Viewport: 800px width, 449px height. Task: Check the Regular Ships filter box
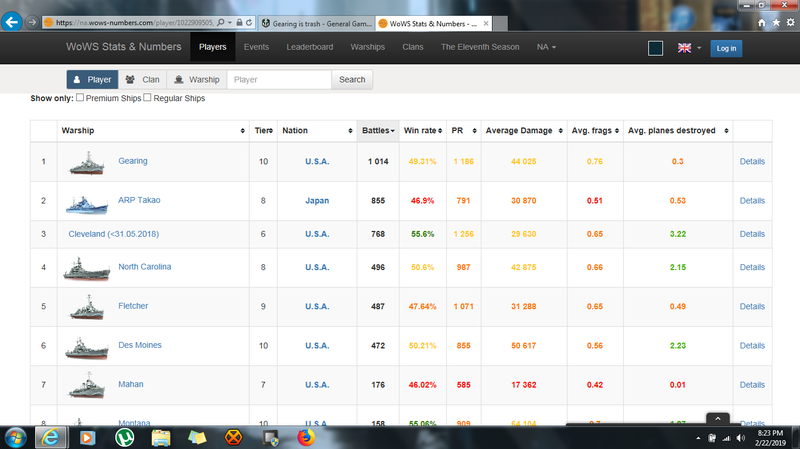pyautogui.click(x=148, y=98)
